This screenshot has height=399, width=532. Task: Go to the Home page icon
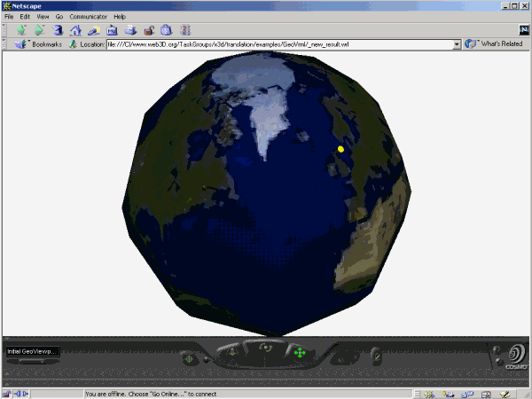(x=75, y=30)
